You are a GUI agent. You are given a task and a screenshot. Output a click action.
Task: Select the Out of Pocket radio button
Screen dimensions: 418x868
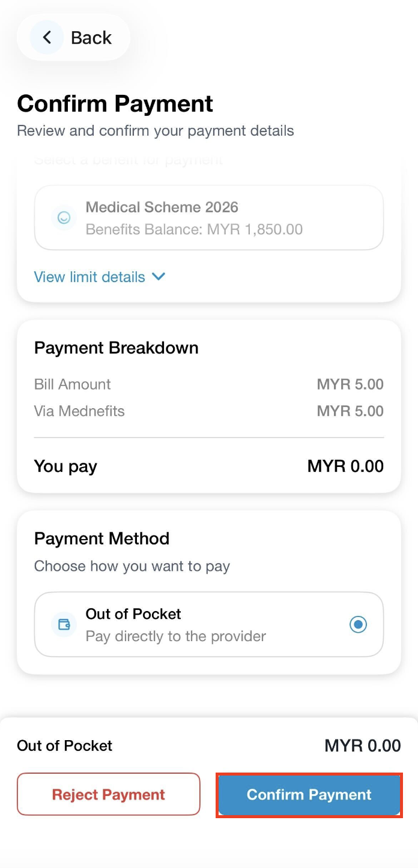pyautogui.click(x=358, y=624)
